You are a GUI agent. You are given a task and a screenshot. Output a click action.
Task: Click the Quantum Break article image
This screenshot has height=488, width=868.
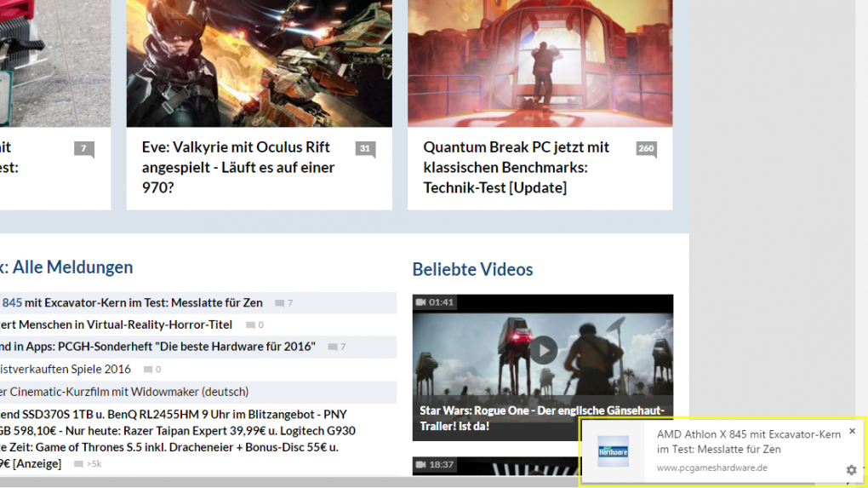point(540,63)
